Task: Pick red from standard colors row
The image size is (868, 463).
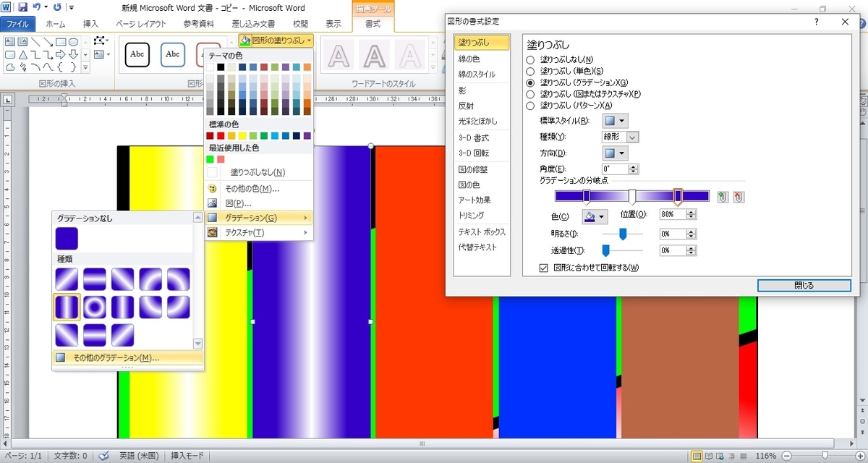Action: [221, 135]
